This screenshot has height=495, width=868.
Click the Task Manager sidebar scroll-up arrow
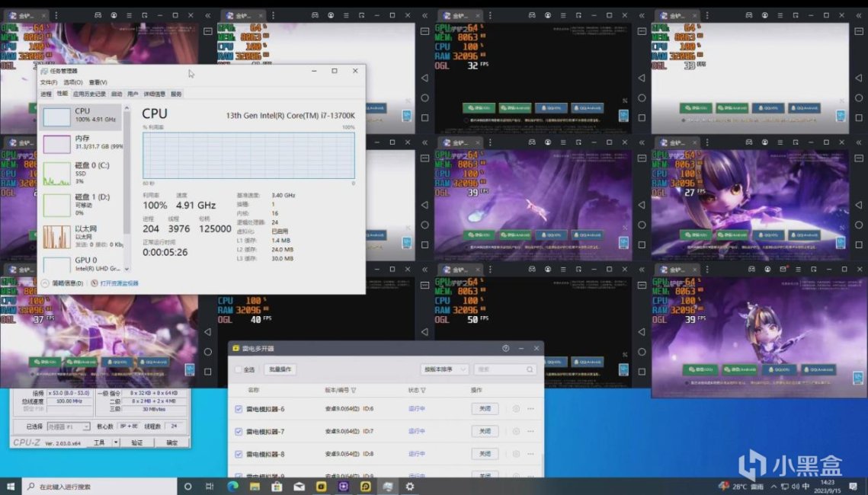pyautogui.click(x=127, y=108)
